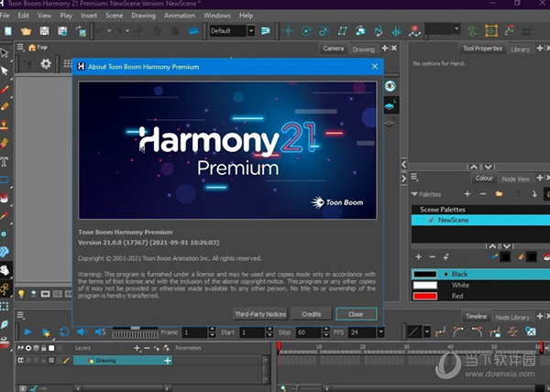Click the Import Images icon

(81, 31)
